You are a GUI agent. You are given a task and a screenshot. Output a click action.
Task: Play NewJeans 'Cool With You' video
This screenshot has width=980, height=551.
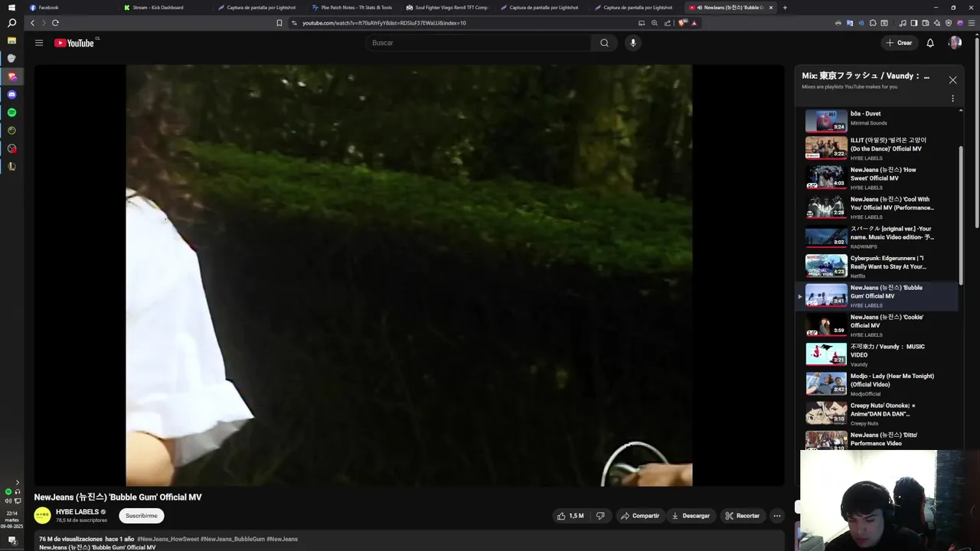point(877,207)
